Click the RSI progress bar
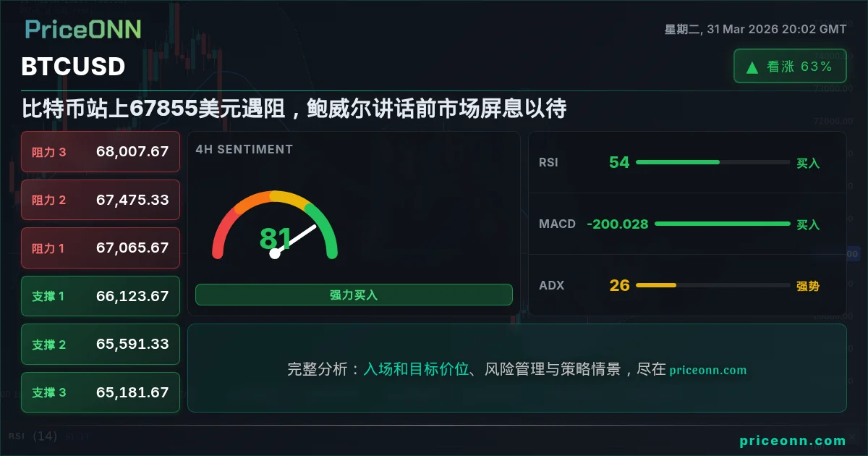Screen dimensions: 868x456 pos(712,162)
